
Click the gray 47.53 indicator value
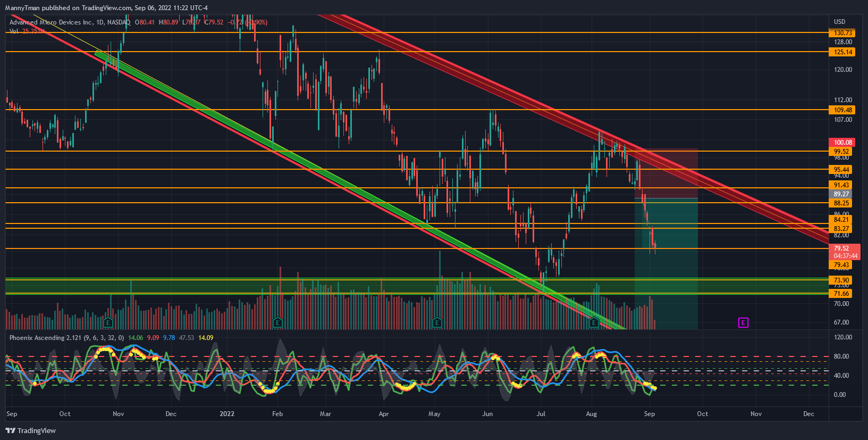point(187,338)
